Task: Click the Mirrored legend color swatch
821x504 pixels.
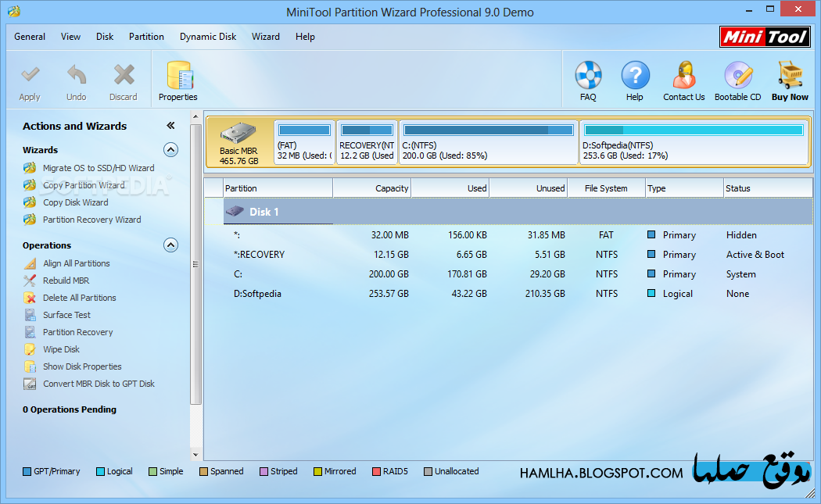Action: pyautogui.click(x=317, y=471)
